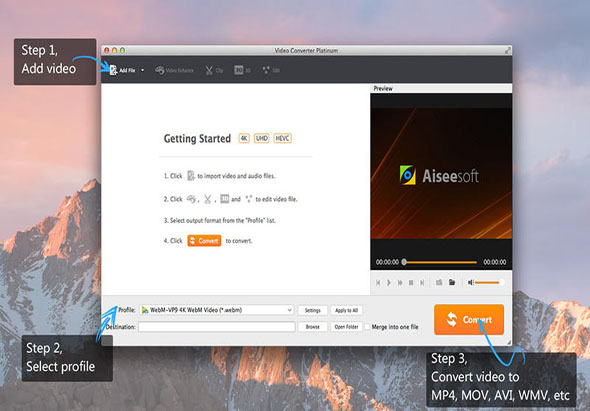Open the Add File dropdown arrow
The height and width of the screenshot is (411, 590).
(142, 70)
